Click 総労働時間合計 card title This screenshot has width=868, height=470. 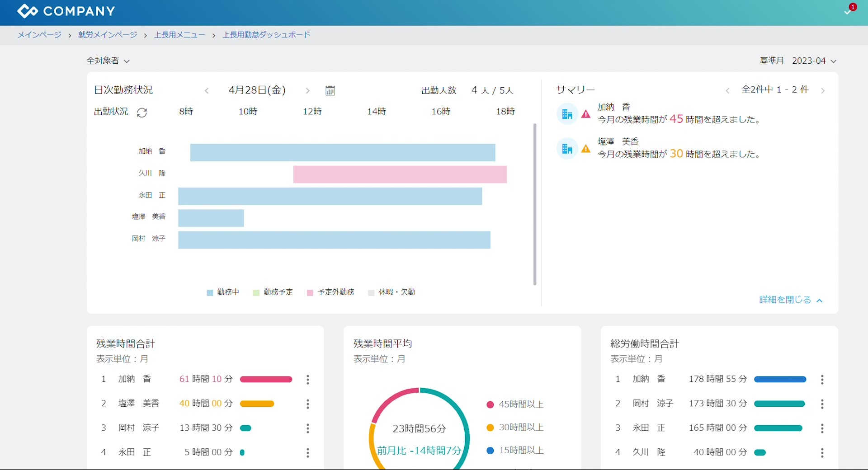[645, 344]
